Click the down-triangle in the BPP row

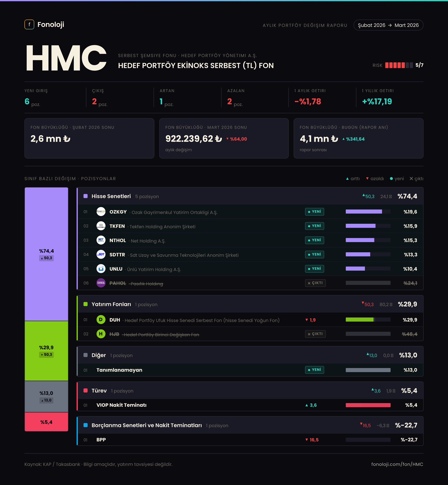pos(307,440)
